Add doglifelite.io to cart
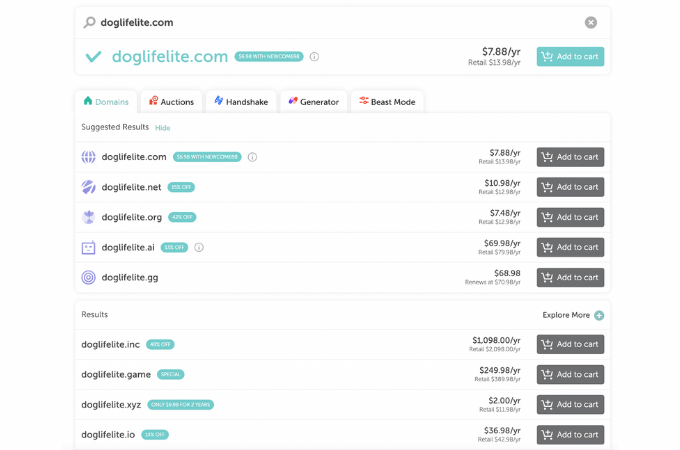This screenshot has height=450, width=680. click(x=570, y=435)
